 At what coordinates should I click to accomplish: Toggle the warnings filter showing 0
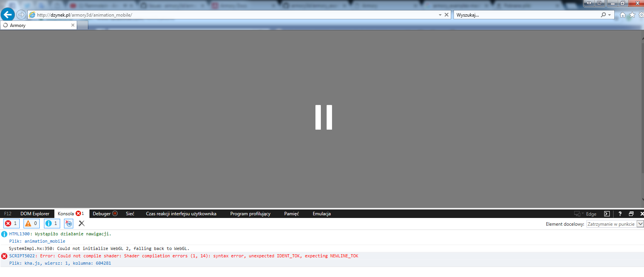point(32,223)
